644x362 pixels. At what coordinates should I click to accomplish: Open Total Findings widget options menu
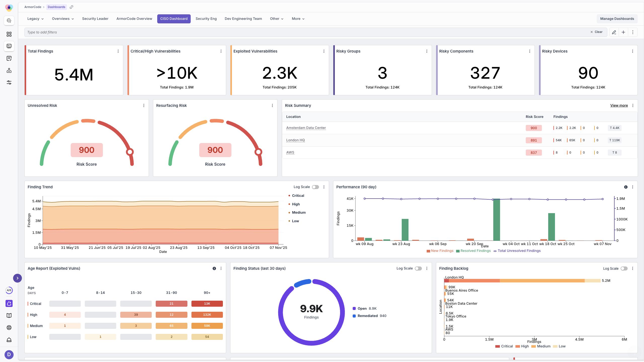pos(118,51)
